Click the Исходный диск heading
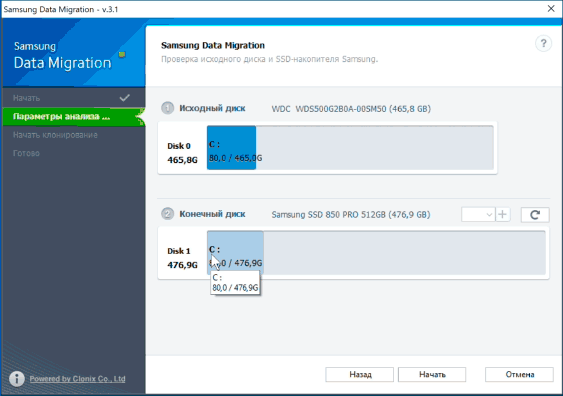The height and width of the screenshot is (396, 563). pos(212,108)
